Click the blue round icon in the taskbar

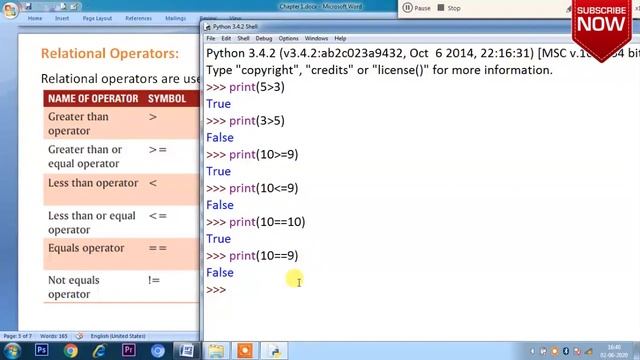[158, 351]
